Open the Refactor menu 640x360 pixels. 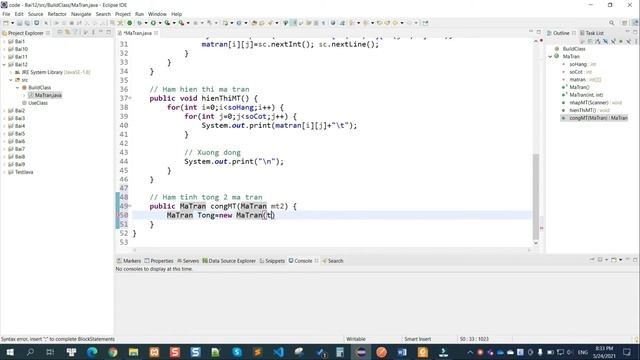57,14
